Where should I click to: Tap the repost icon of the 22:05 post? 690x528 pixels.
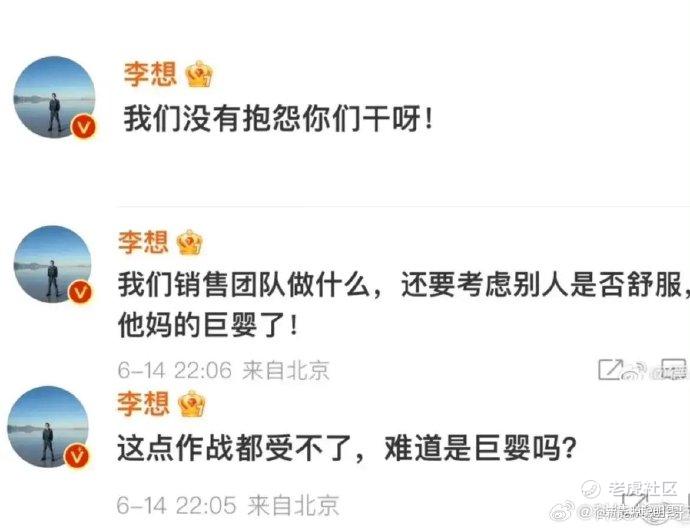[x=636, y=502]
